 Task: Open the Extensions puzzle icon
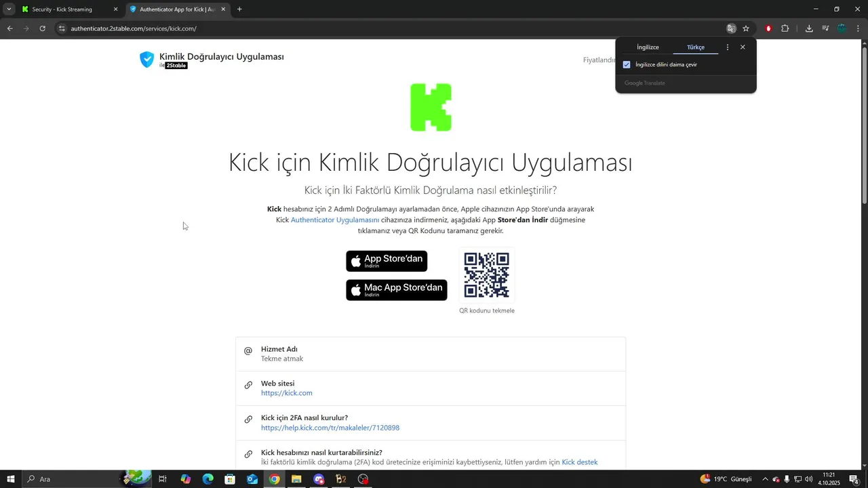[785, 28]
